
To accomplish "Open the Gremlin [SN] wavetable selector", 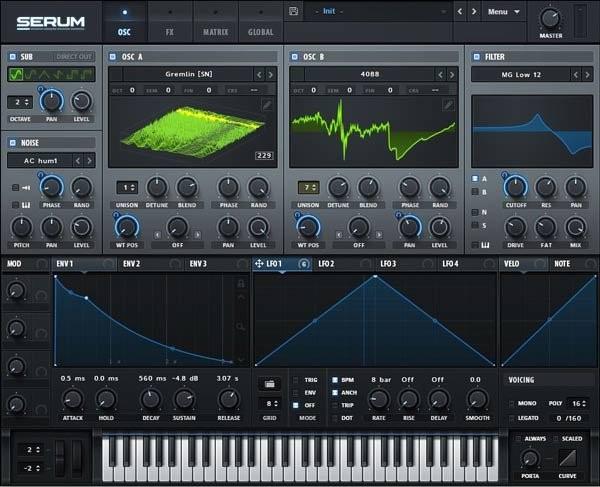I will [x=189, y=74].
